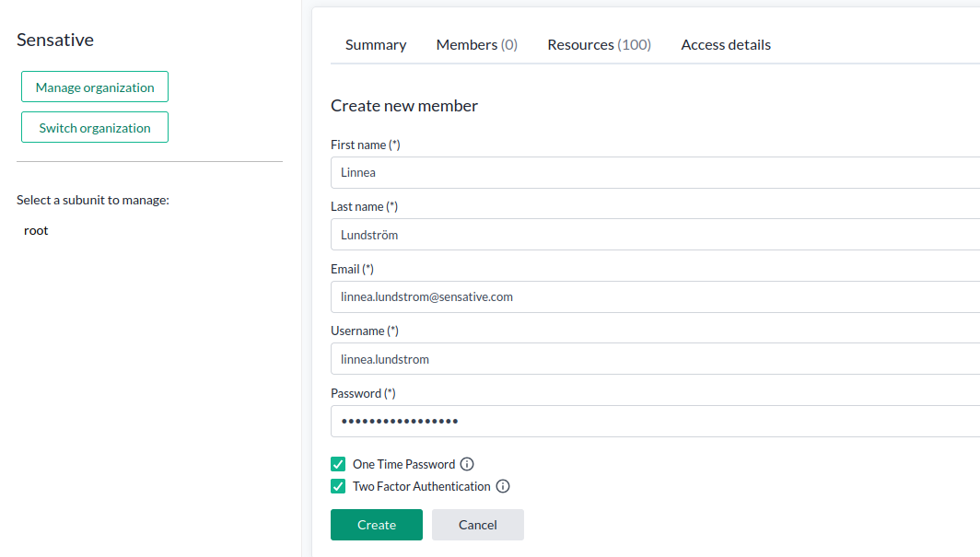View the Resources (100) tab
This screenshot has height=557, width=980.
point(599,44)
